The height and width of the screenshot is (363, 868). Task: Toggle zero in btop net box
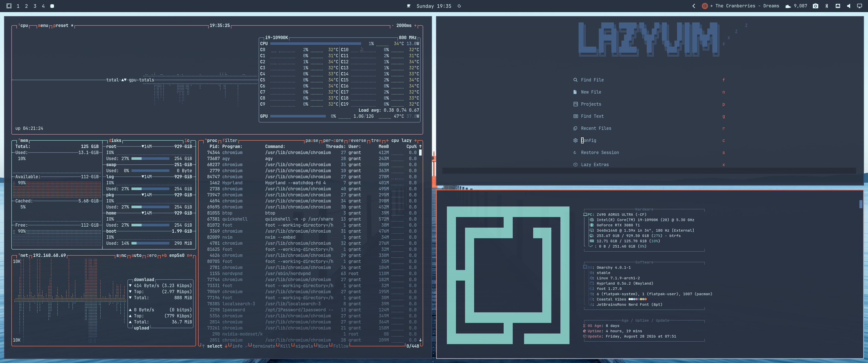[x=152, y=256]
